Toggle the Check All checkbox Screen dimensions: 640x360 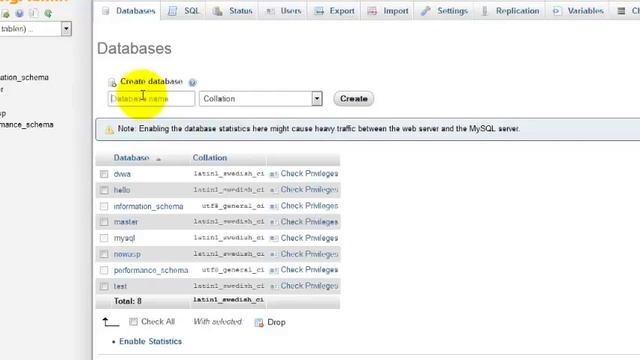tap(133, 322)
